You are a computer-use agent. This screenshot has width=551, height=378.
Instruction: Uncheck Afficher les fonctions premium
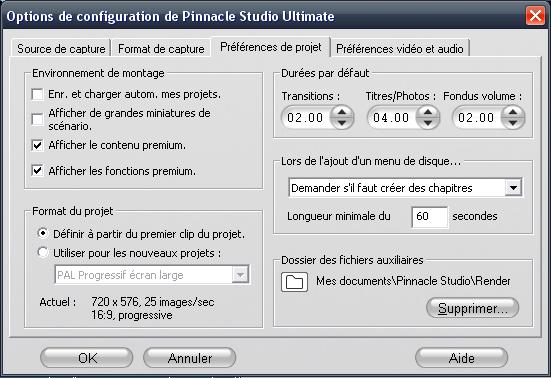pos(37,171)
